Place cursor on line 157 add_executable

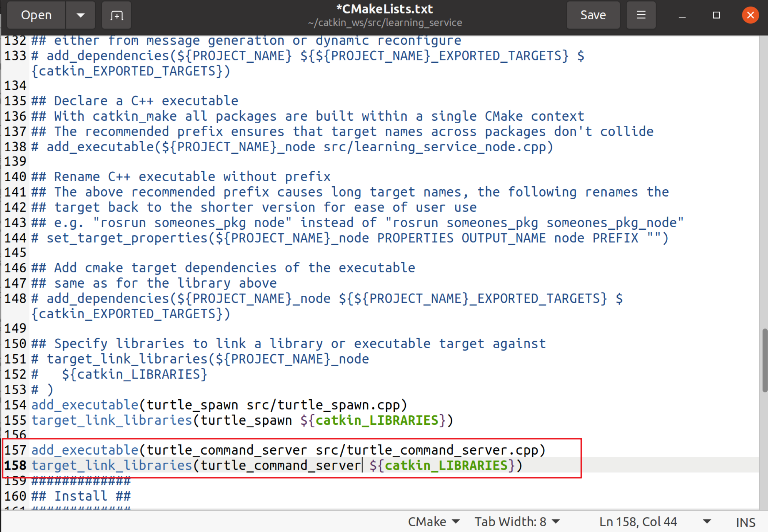[85, 450]
